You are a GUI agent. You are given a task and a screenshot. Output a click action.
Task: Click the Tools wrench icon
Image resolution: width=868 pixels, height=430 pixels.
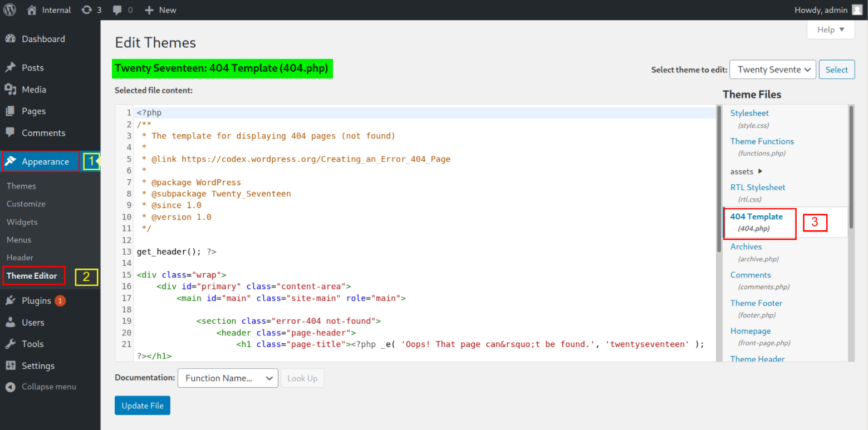(11, 344)
